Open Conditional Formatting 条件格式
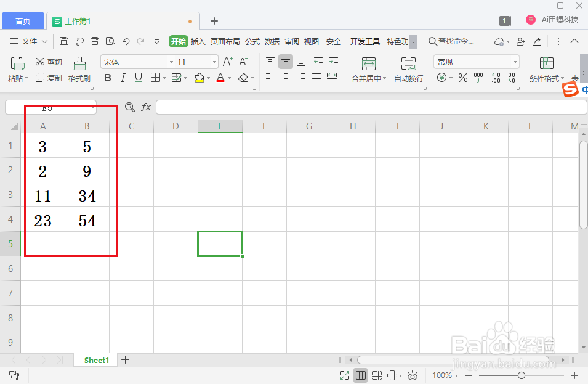This screenshot has width=588, height=384. coord(546,70)
